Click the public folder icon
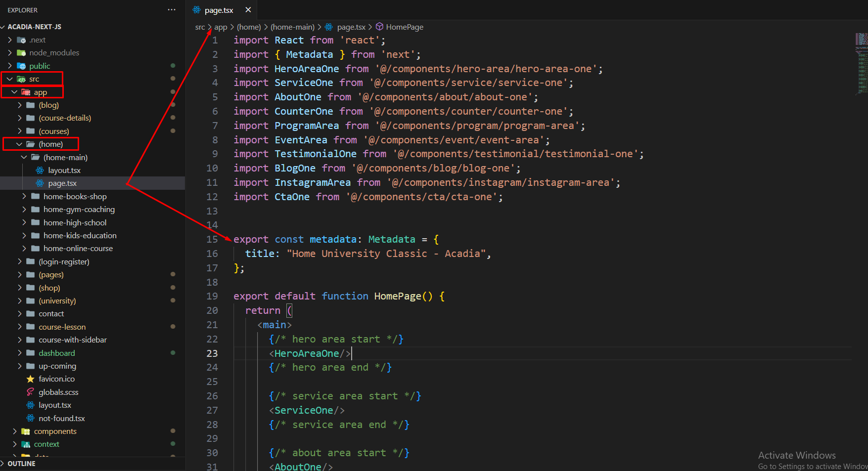This screenshot has width=868, height=471. (x=21, y=66)
